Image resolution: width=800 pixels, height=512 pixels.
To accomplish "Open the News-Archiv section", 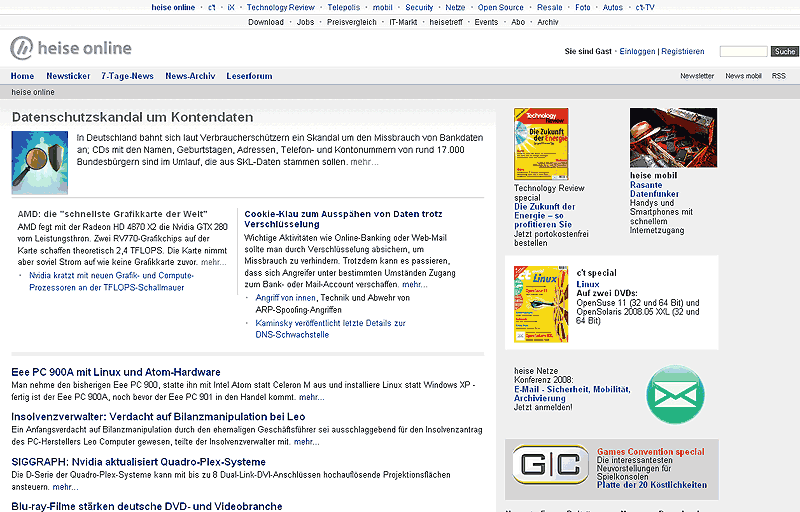I will point(190,76).
